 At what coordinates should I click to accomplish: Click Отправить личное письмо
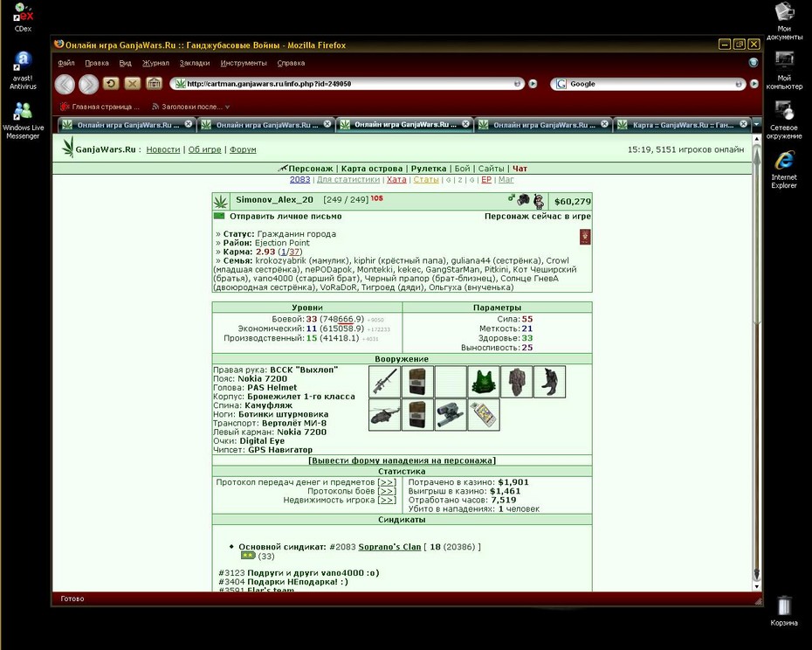[286, 216]
